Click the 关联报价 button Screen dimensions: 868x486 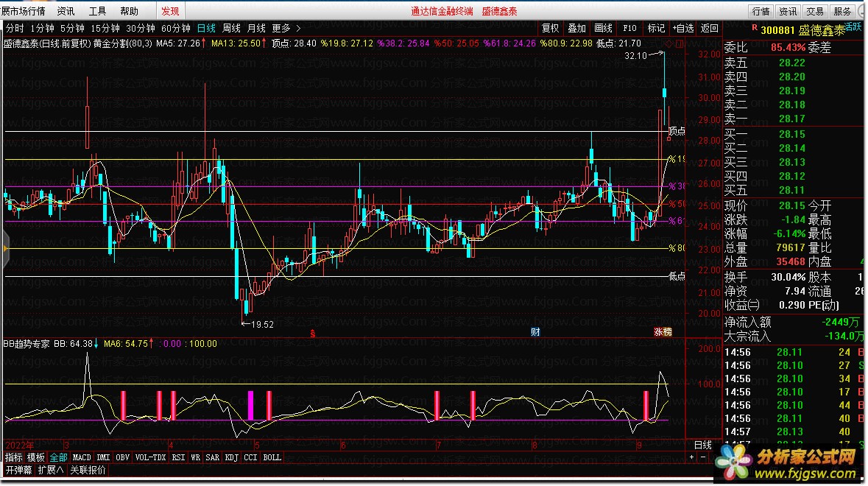88,470
